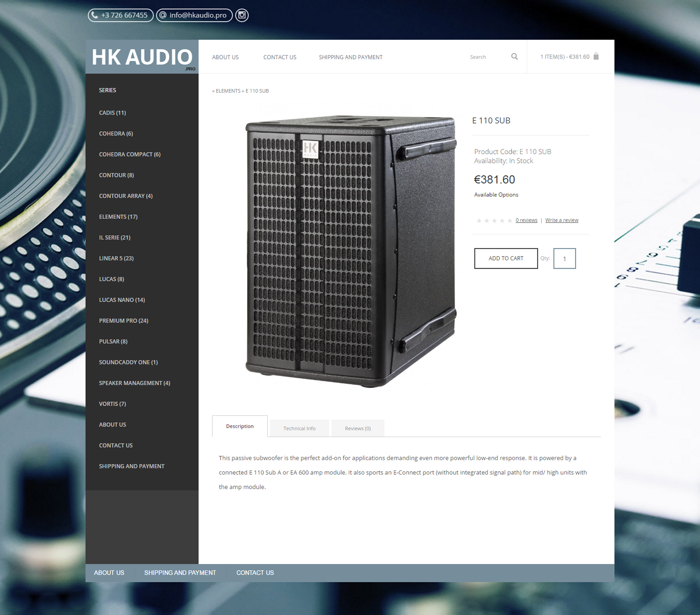Click the search magnifier icon
Screen dimensions: 700x615
point(514,57)
